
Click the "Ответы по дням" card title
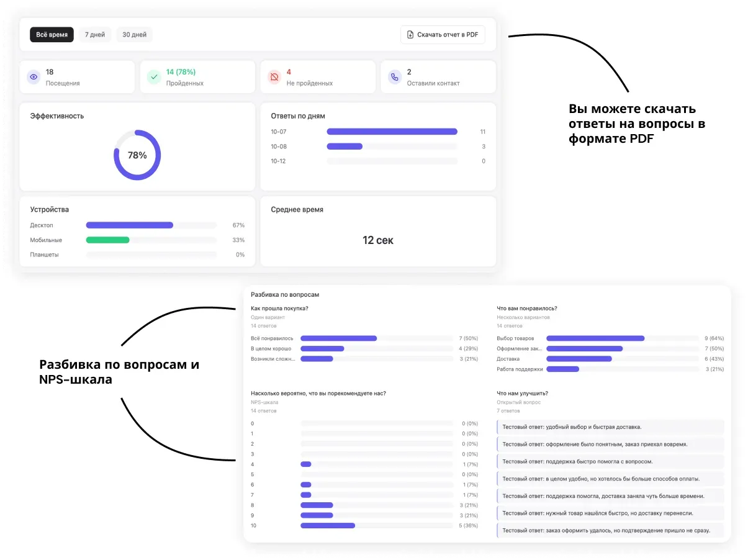(298, 116)
